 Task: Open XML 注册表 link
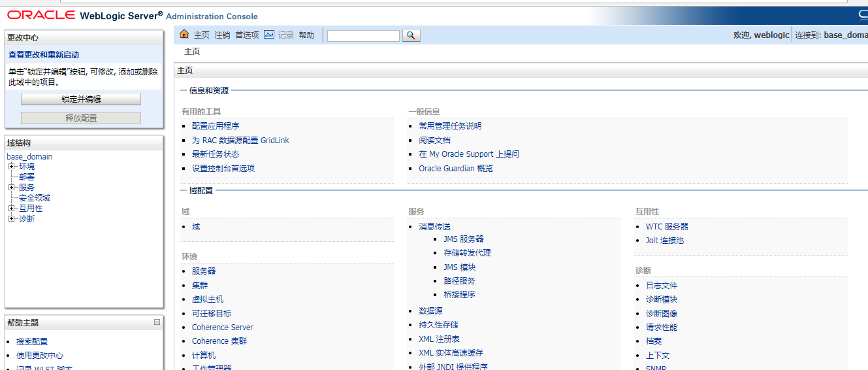coord(439,339)
